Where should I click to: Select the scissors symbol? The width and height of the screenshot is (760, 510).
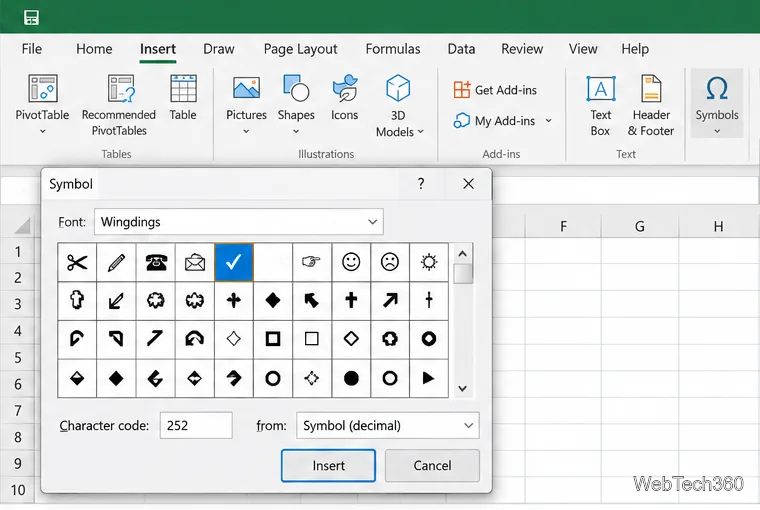pyautogui.click(x=77, y=262)
